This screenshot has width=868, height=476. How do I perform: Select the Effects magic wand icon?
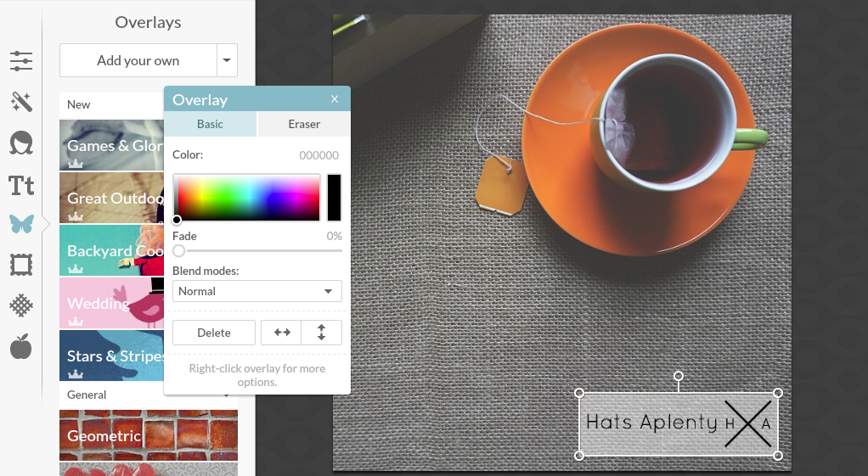(21, 102)
